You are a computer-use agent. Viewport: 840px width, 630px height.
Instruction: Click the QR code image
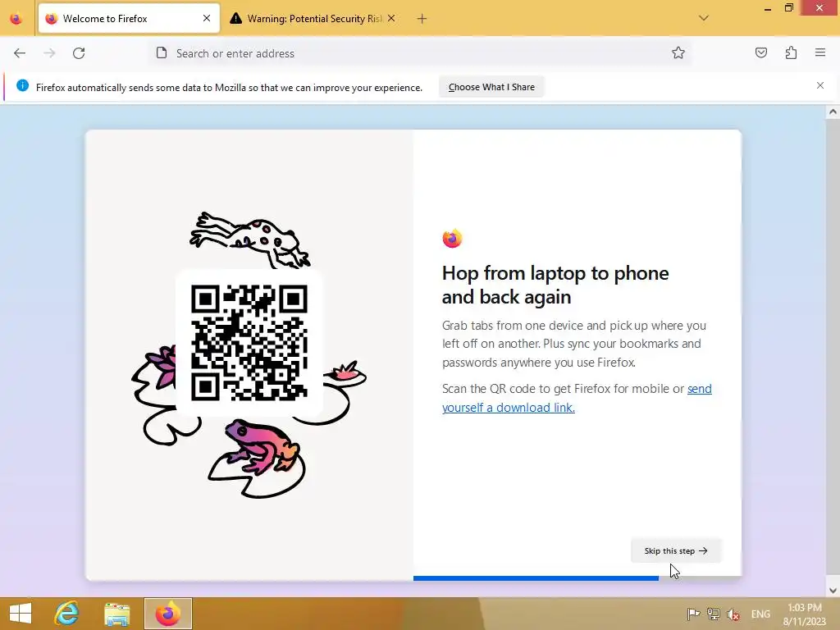pyautogui.click(x=249, y=343)
